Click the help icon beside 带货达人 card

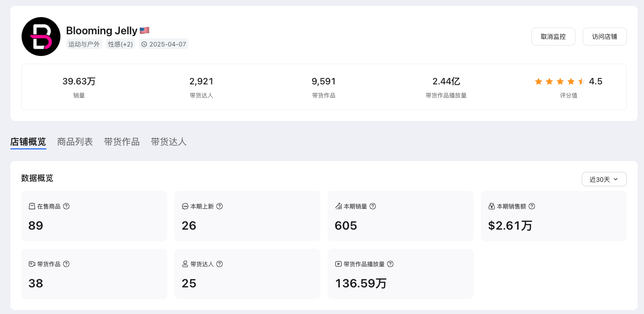tap(219, 264)
